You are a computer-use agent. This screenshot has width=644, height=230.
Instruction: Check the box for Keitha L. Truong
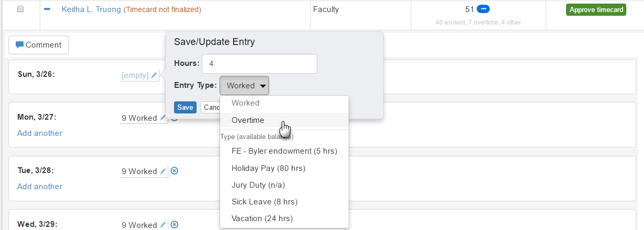(20, 9)
